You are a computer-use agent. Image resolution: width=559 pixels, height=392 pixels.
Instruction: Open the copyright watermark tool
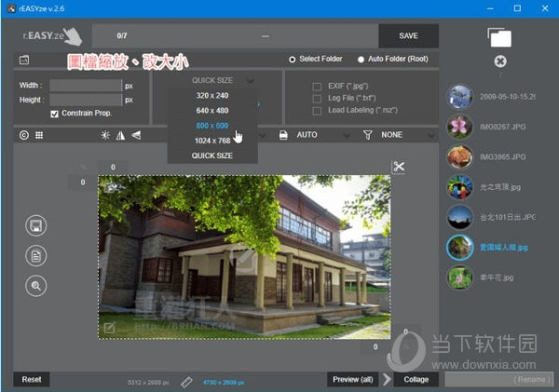click(x=24, y=135)
